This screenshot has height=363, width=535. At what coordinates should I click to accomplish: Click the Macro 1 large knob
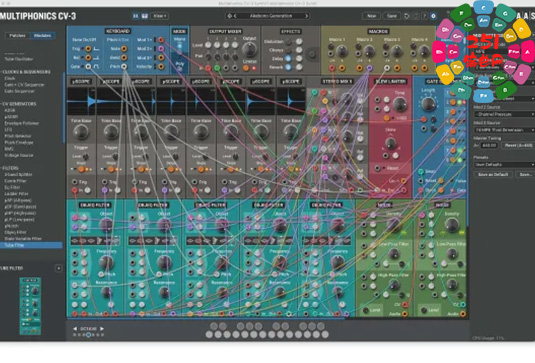point(342,51)
